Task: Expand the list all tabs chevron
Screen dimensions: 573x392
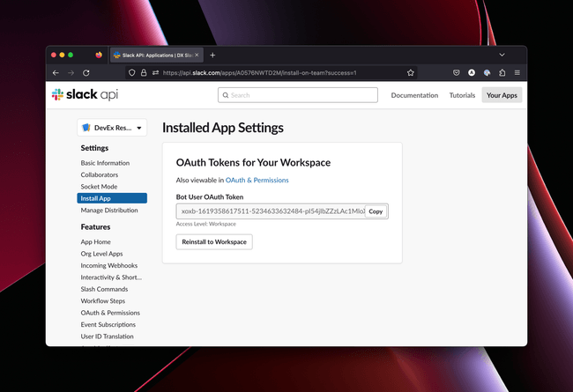Action: pos(502,55)
